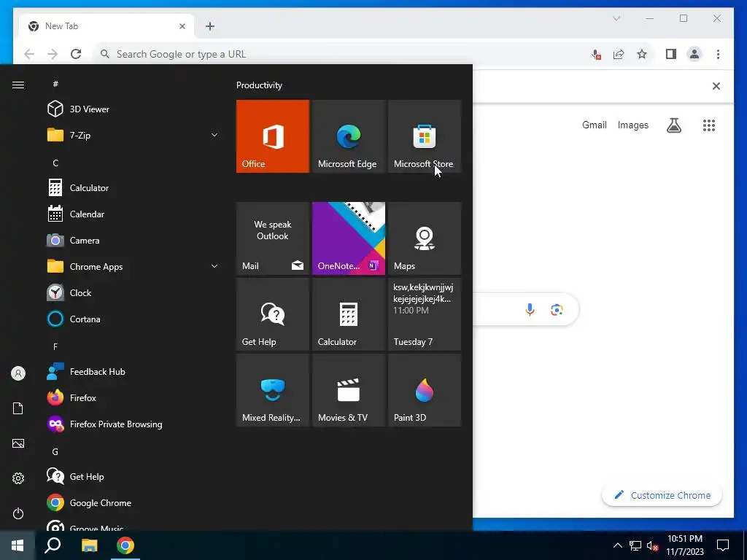Open the Chrome profile avatar

click(x=694, y=54)
